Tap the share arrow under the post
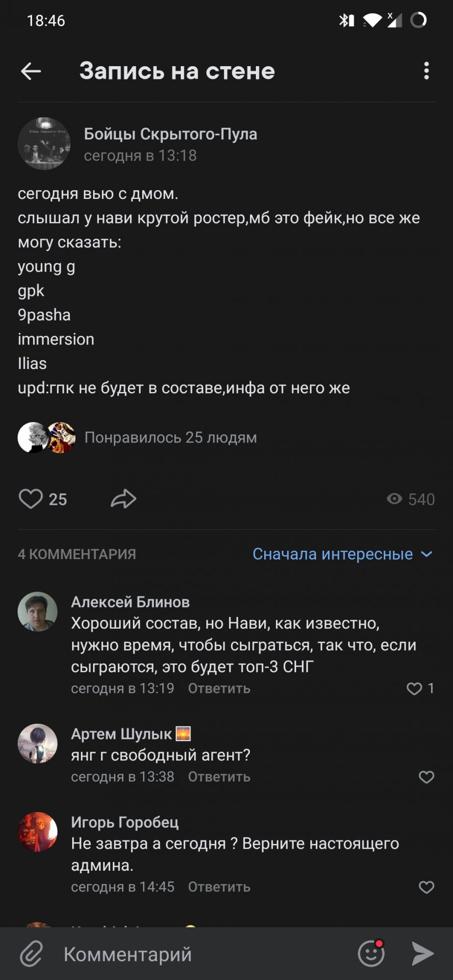453x980 pixels. click(x=124, y=499)
